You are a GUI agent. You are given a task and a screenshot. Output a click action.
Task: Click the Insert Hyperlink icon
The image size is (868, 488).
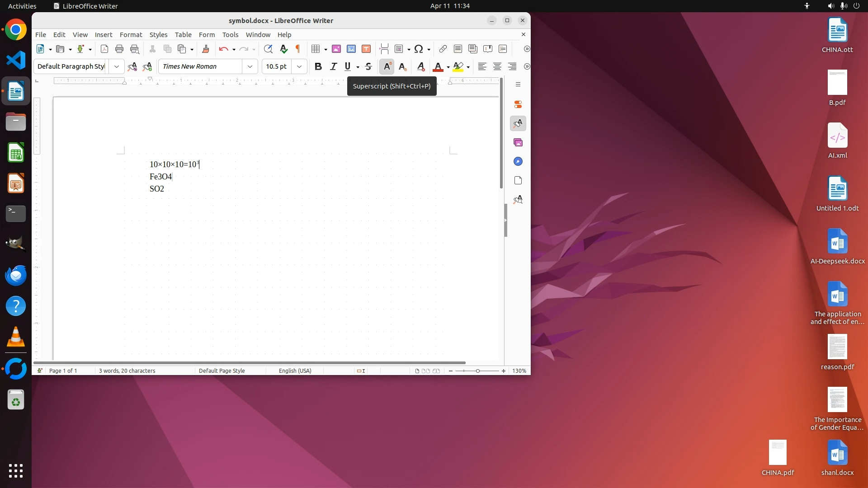443,49
